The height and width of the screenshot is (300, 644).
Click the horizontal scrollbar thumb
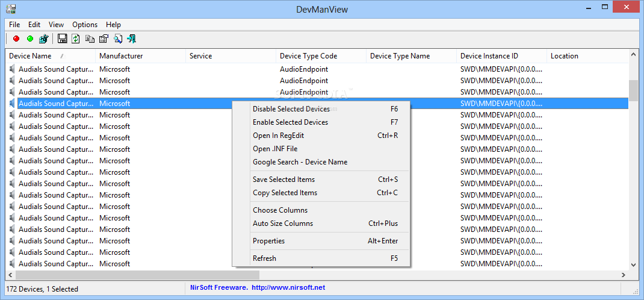pos(138,275)
